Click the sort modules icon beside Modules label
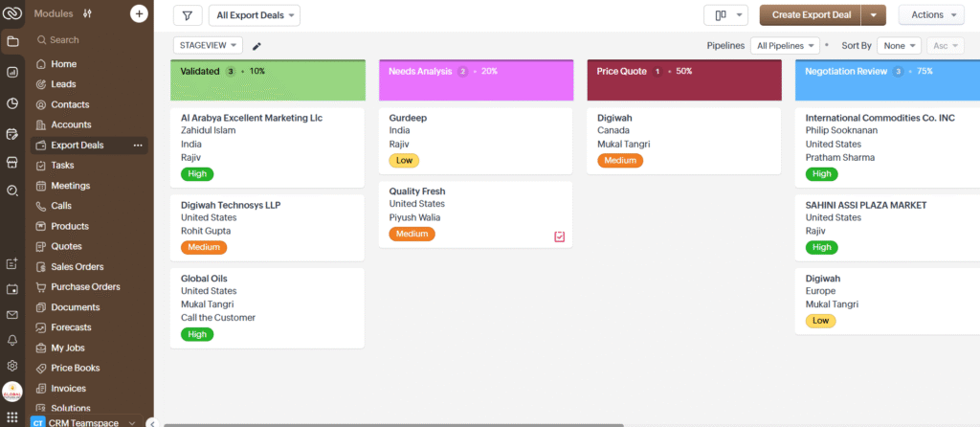Screen dimensions: 980x427 coord(88,13)
